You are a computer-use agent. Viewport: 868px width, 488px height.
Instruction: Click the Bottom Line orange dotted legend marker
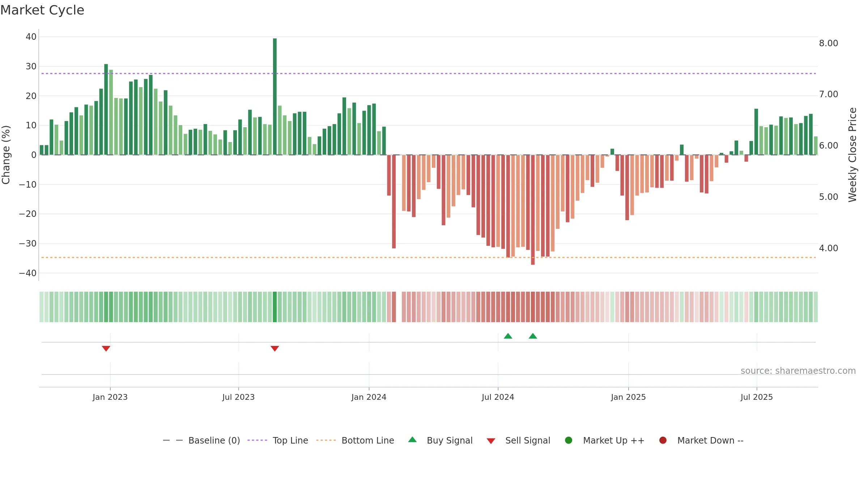(326, 440)
